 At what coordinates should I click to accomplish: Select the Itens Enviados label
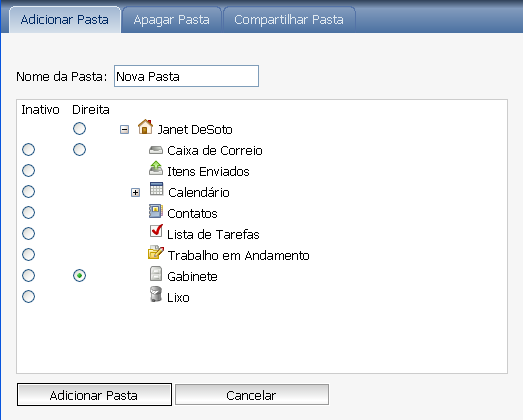click(208, 172)
